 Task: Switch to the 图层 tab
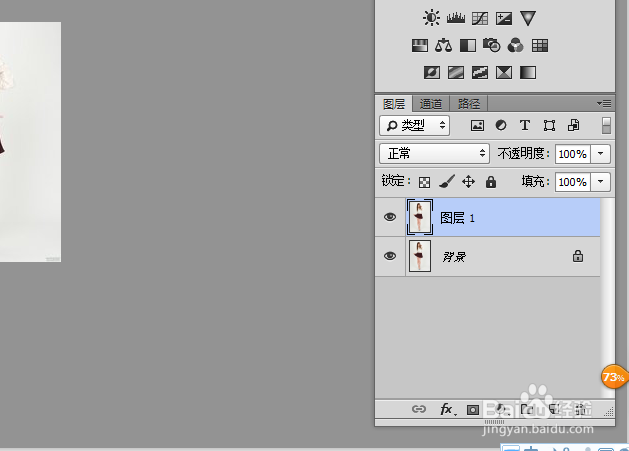click(394, 104)
